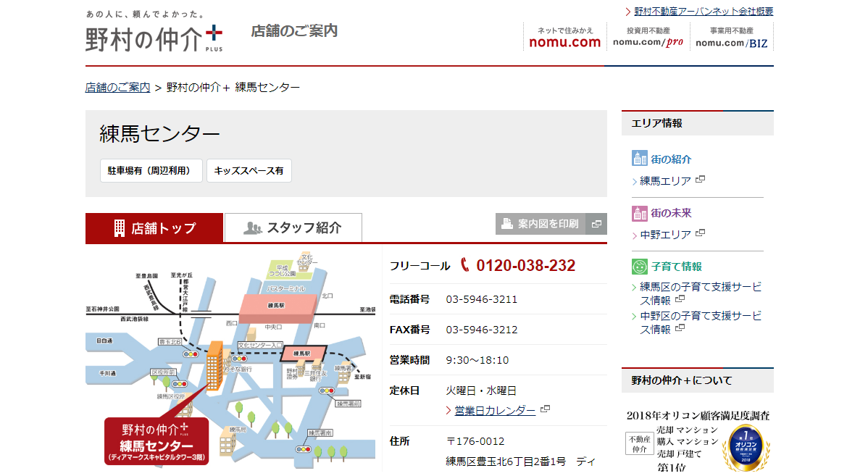Screen dimensions: 868x476
Task: Click the store location map image
Action: coord(230,360)
